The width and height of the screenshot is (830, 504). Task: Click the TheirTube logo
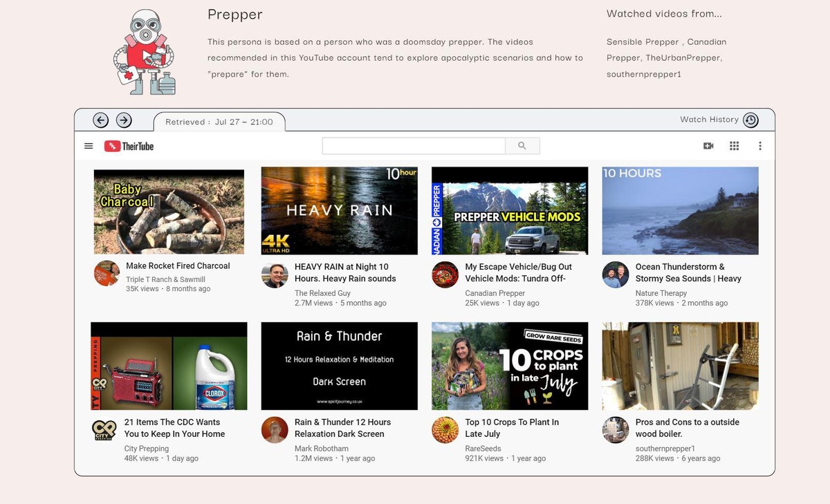click(x=129, y=146)
